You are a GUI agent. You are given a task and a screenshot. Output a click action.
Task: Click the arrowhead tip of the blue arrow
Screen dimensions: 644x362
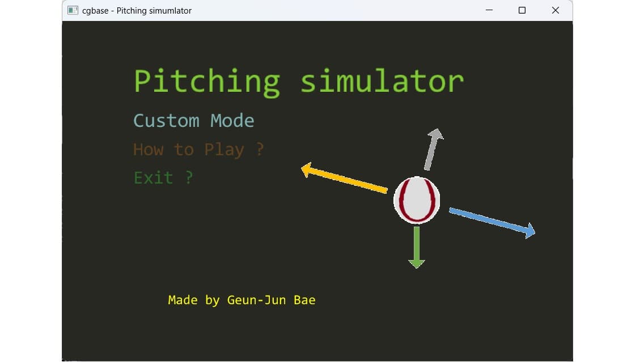tap(532, 231)
